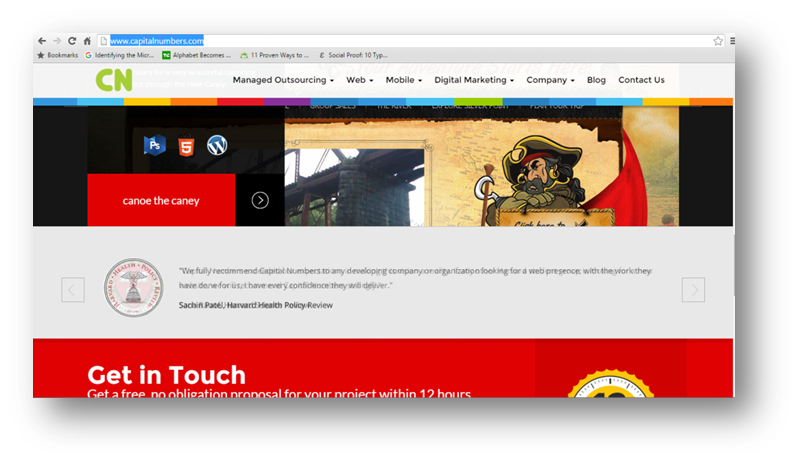800x463 pixels.
Task: Expand the Mobile dropdown menu
Action: pyautogui.click(x=404, y=80)
